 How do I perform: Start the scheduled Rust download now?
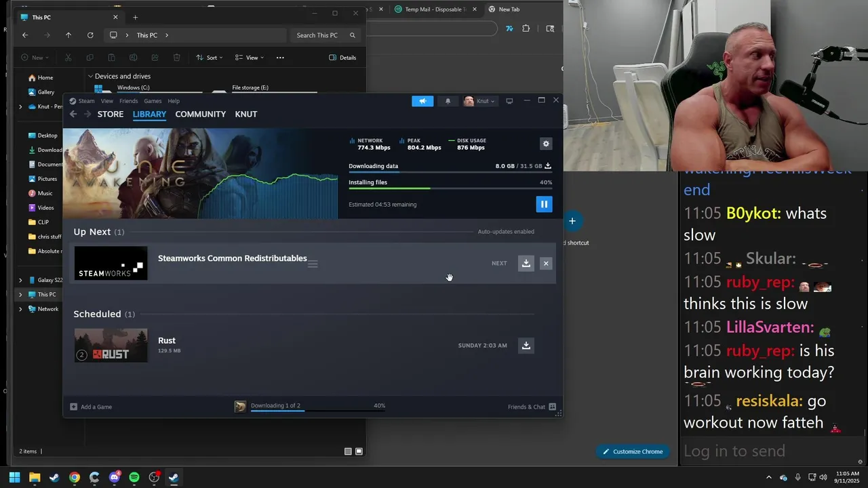click(526, 346)
